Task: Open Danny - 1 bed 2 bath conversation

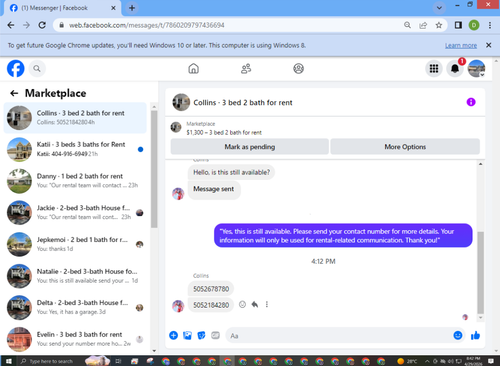Action: coord(75,181)
